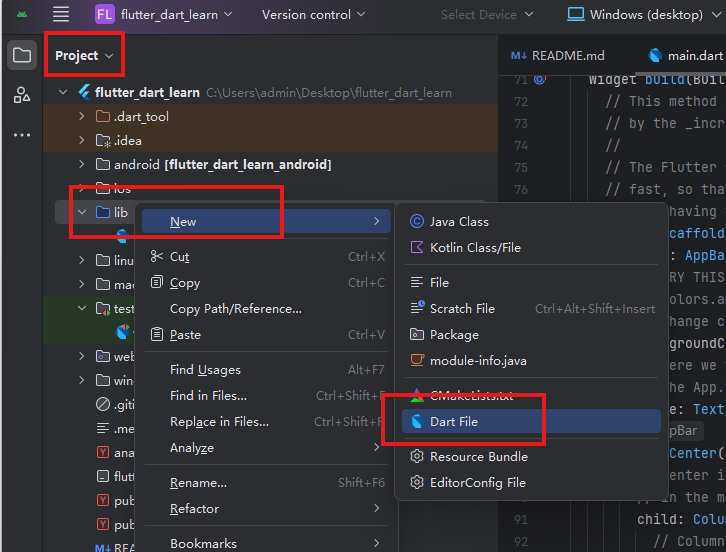Click the Cut scissors icon
Image resolution: width=726 pixels, height=552 pixels.
click(x=157, y=256)
